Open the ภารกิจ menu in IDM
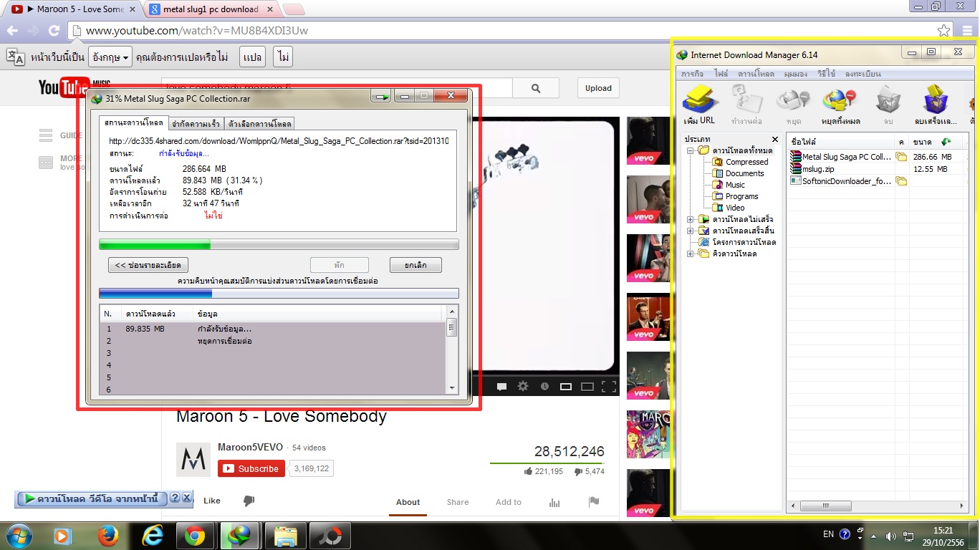The height and width of the screenshot is (550, 980). (691, 74)
